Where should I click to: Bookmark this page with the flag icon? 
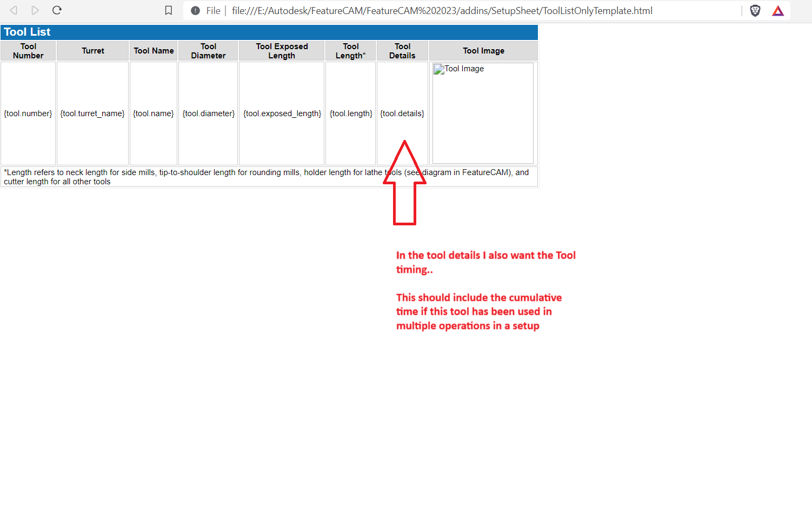click(168, 10)
